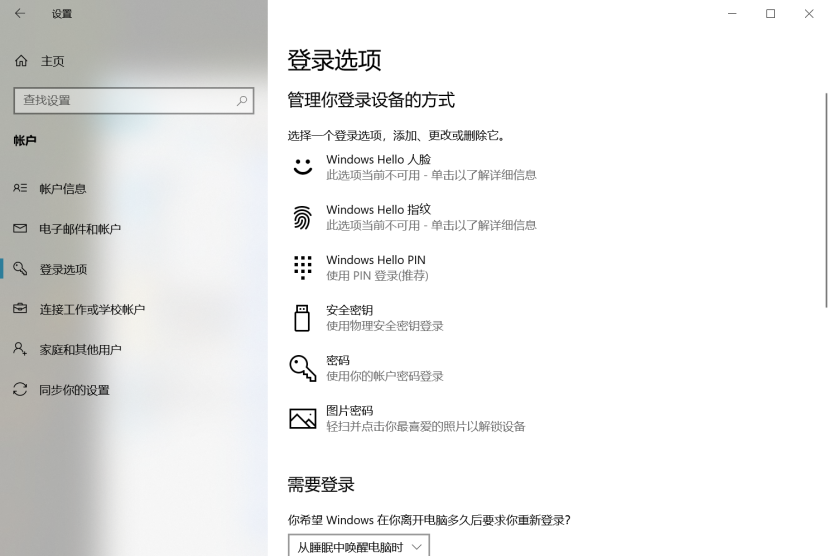Click the Windows Hello 人脸 smiley icon

coord(303,166)
